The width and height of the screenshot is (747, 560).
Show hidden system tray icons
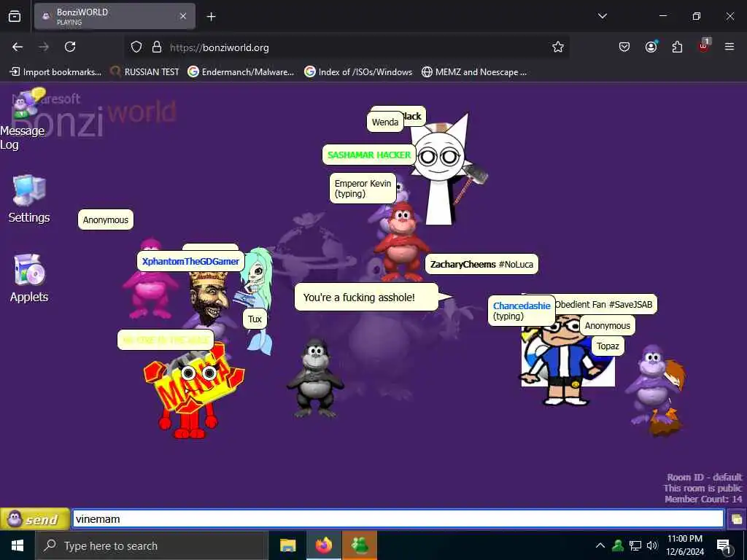tap(600, 545)
